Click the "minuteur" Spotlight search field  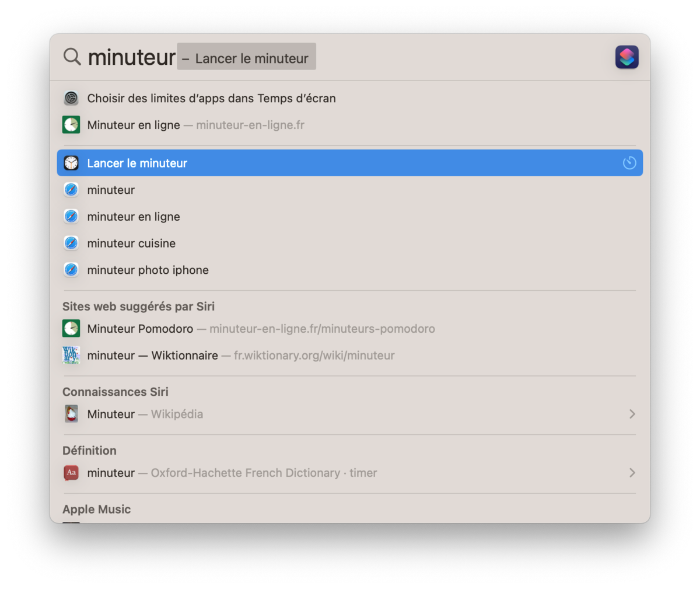(132, 57)
